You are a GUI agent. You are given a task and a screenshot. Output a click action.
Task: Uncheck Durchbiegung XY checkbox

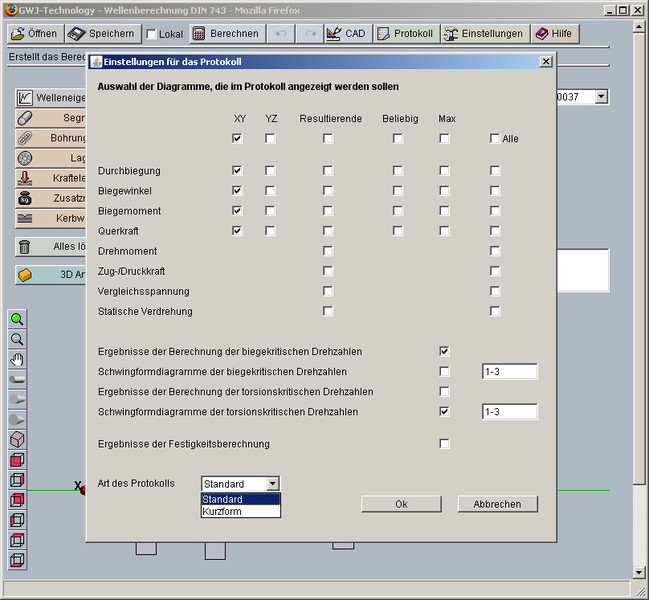(237, 171)
